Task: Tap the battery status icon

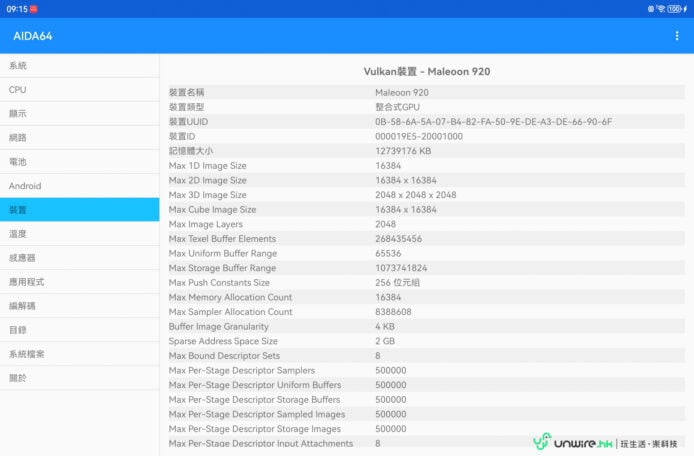Action: click(674, 9)
